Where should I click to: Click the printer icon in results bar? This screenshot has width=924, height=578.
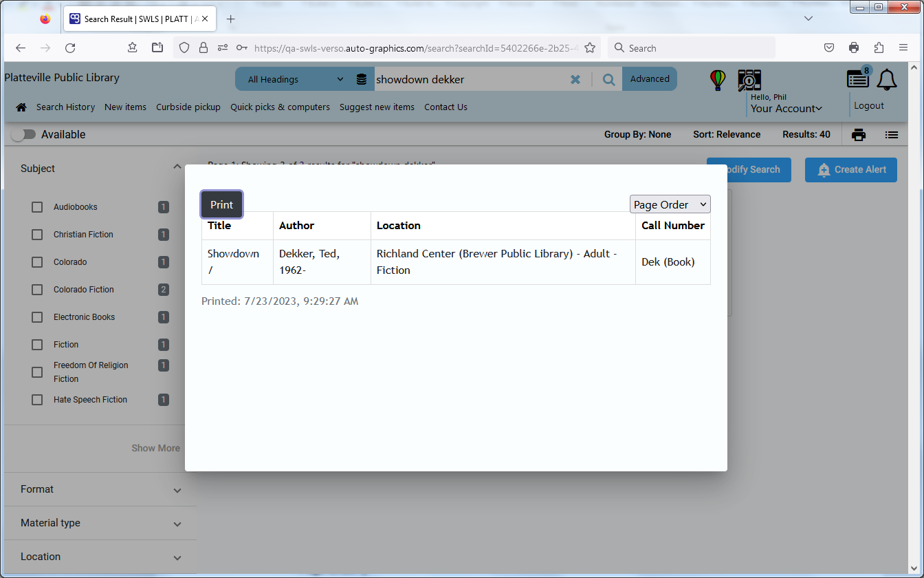click(859, 135)
